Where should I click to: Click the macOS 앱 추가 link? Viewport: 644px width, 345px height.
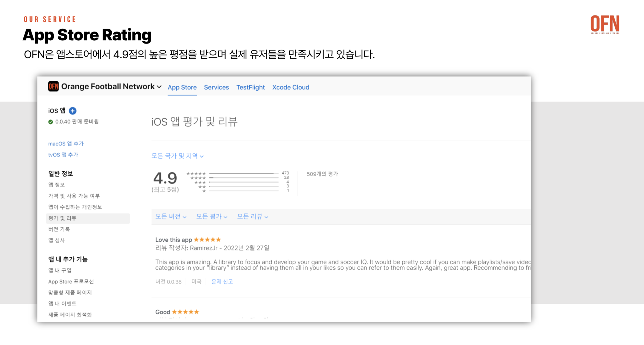point(66,144)
